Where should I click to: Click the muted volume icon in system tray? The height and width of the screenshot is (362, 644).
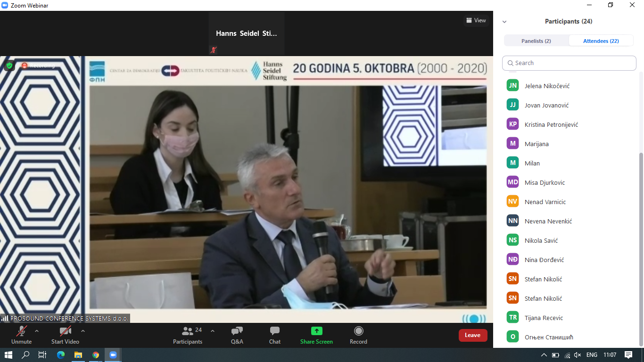click(x=578, y=355)
